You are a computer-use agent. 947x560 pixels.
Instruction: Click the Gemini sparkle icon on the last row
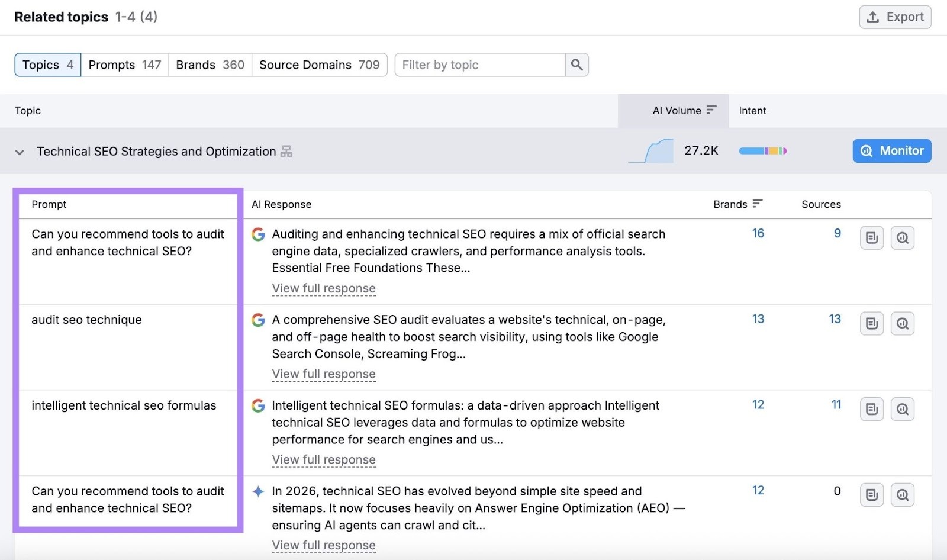(257, 491)
